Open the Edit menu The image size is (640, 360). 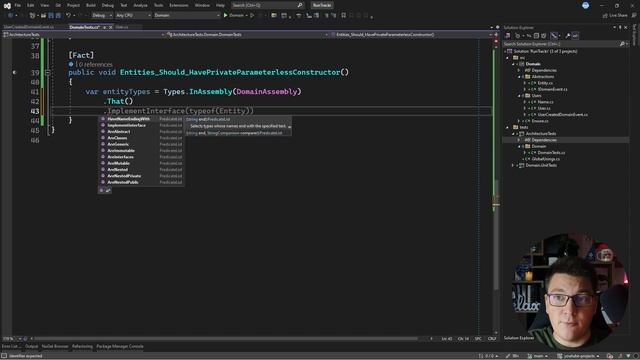point(31,5)
